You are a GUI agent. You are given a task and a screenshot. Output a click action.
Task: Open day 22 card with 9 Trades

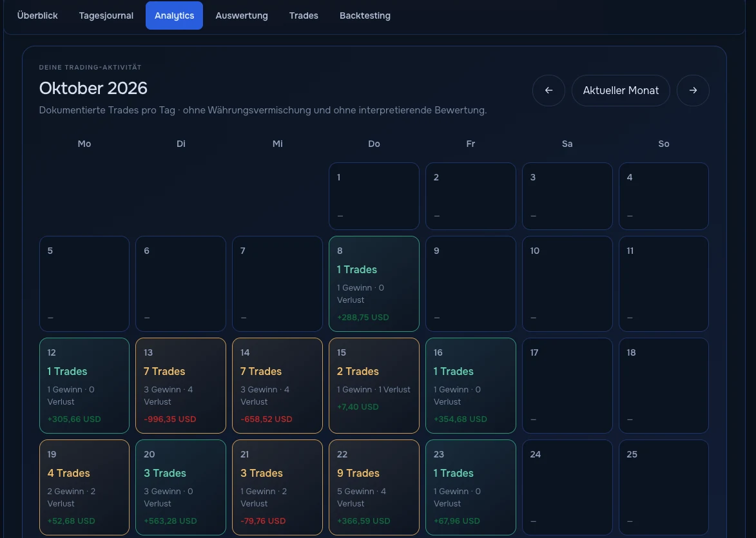(374, 487)
